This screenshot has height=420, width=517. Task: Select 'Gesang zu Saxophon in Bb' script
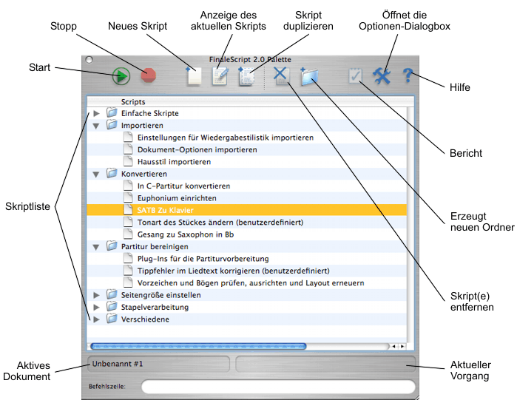186,234
